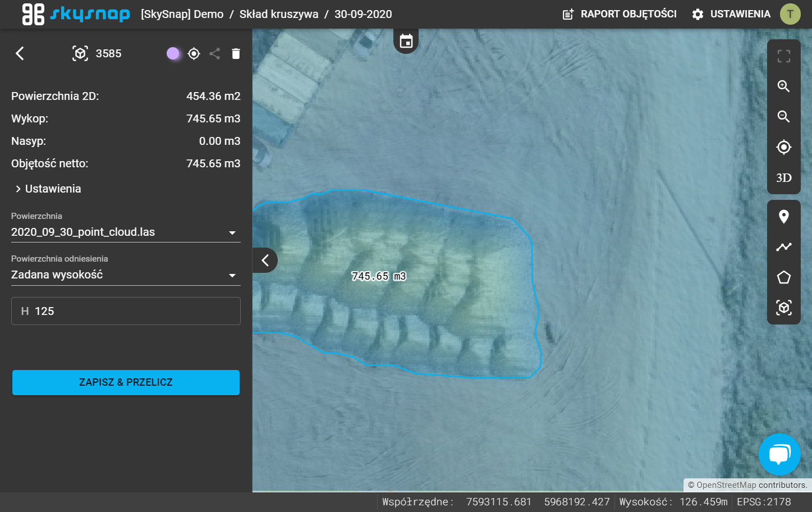812x512 pixels.
Task: Open the 30-09-2020 breadcrumb
Action: coord(363,14)
